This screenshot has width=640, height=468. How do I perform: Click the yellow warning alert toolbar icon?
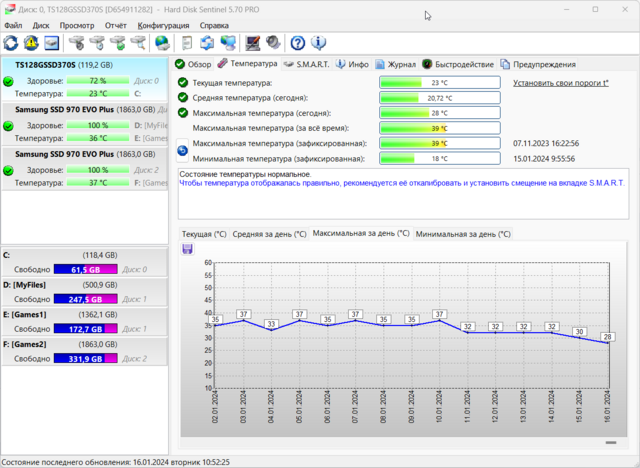31,43
